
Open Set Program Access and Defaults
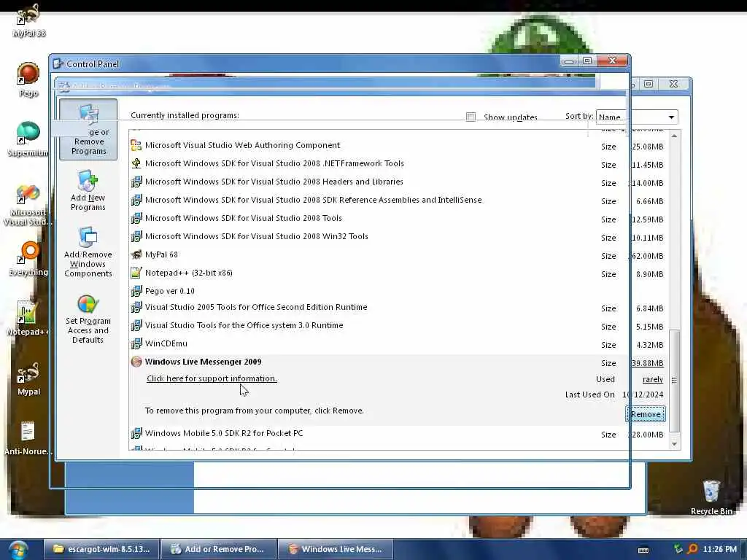88,318
